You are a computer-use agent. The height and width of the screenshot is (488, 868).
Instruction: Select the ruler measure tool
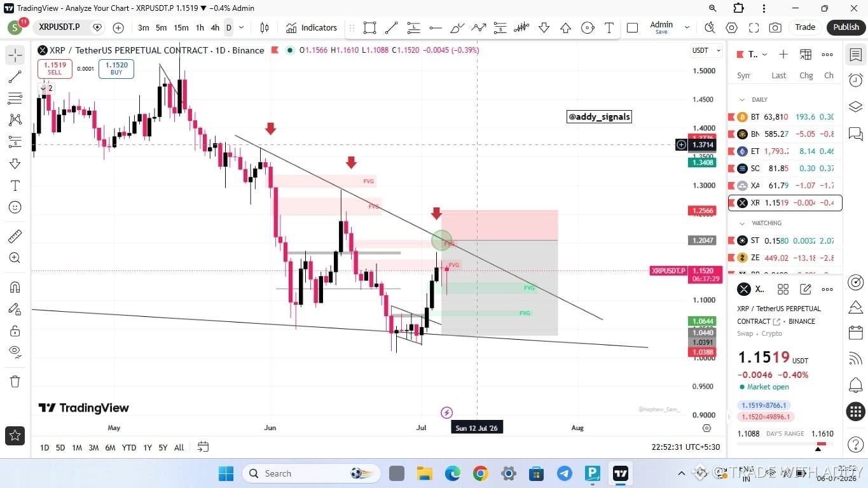point(15,237)
